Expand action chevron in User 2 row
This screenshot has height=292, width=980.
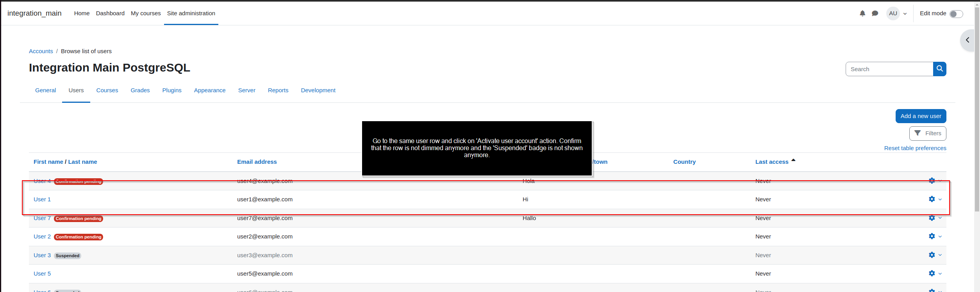(940, 236)
